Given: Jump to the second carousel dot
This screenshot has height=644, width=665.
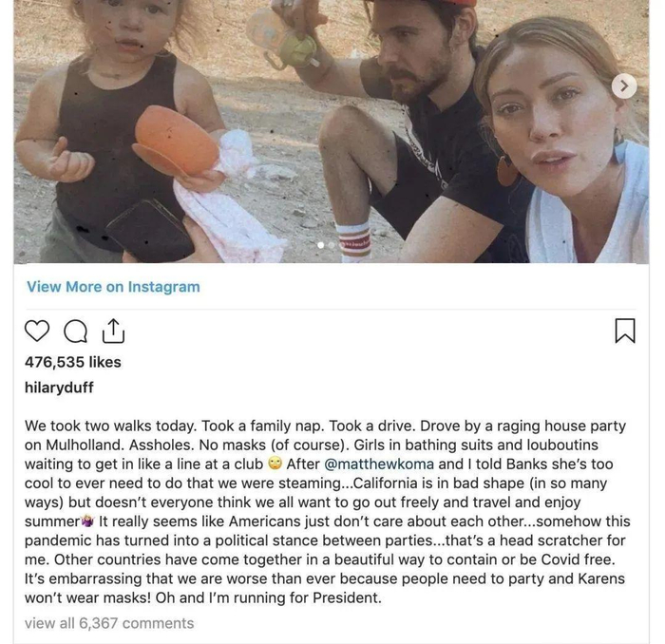Looking at the screenshot, I should 332,244.
